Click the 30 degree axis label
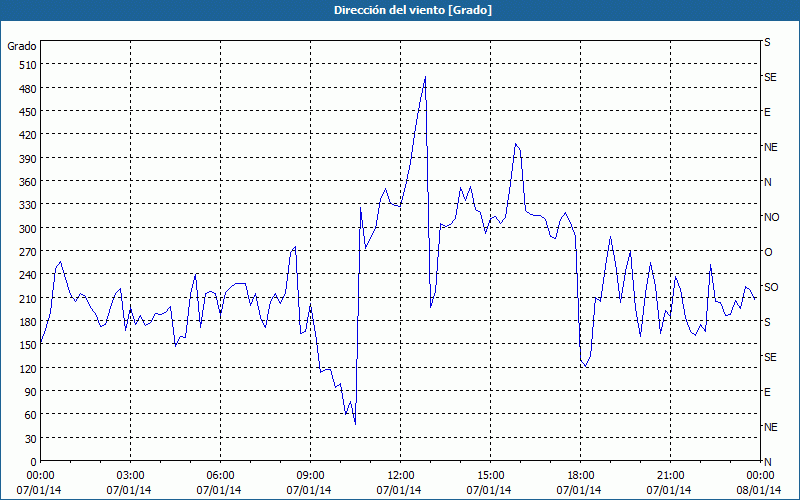The height and width of the screenshot is (500, 800). click(31, 439)
